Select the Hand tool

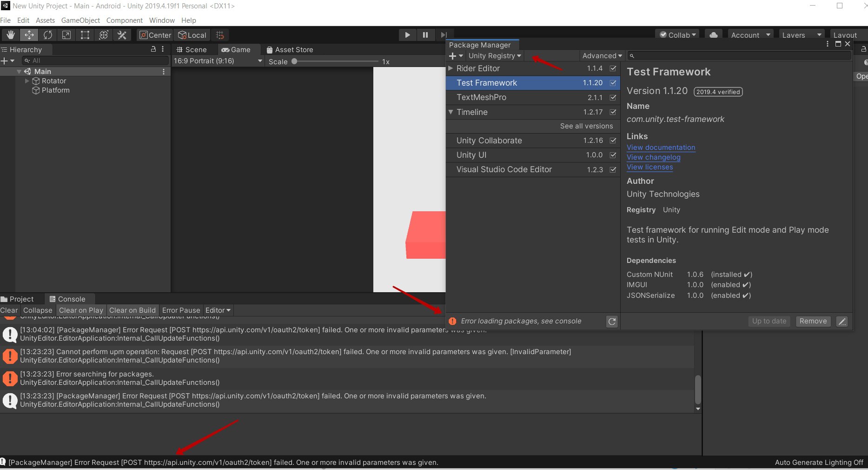(x=10, y=35)
